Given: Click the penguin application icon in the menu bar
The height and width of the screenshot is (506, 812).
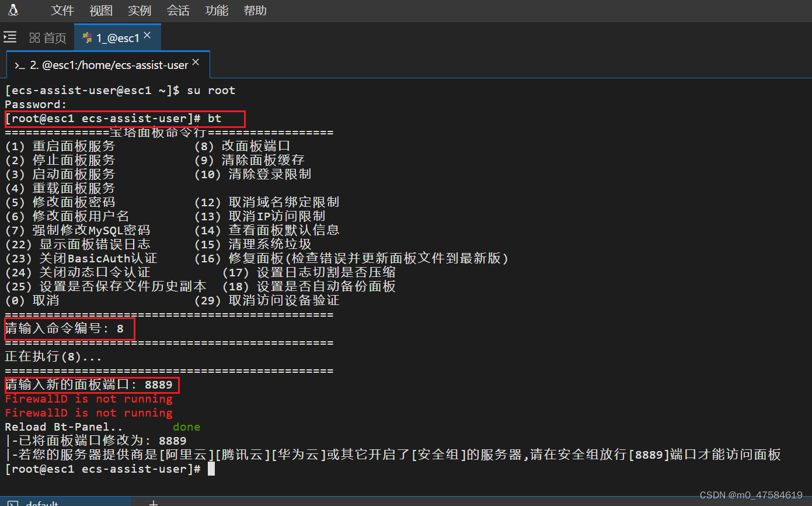Looking at the screenshot, I should [13, 10].
